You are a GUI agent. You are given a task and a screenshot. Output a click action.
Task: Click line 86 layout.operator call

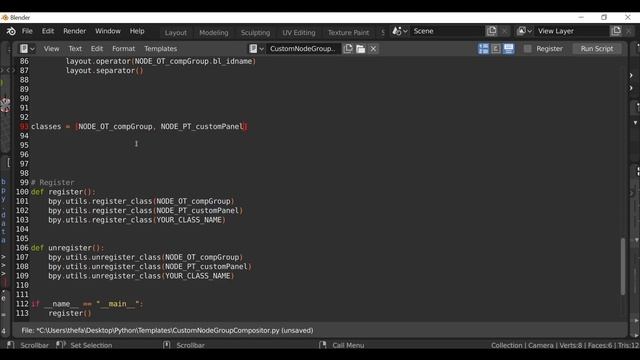point(161,61)
